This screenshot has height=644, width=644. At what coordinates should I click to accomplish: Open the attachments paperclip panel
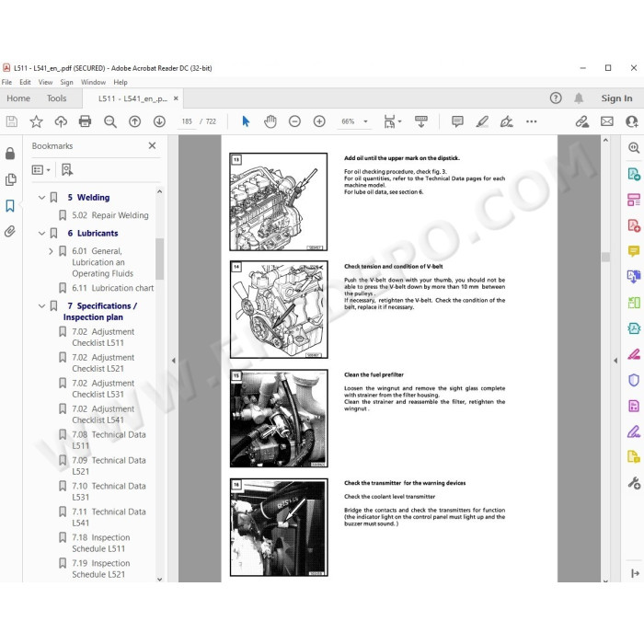[10, 232]
